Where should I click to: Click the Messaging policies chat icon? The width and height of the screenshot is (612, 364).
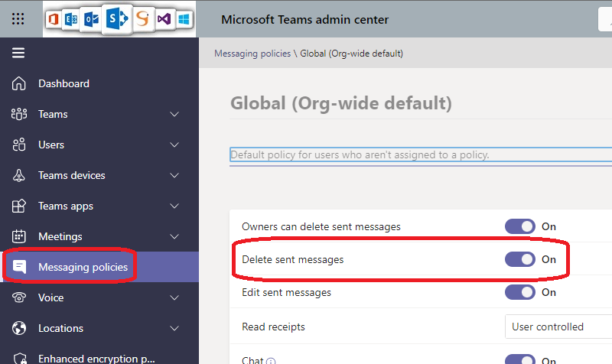[19, 267]
